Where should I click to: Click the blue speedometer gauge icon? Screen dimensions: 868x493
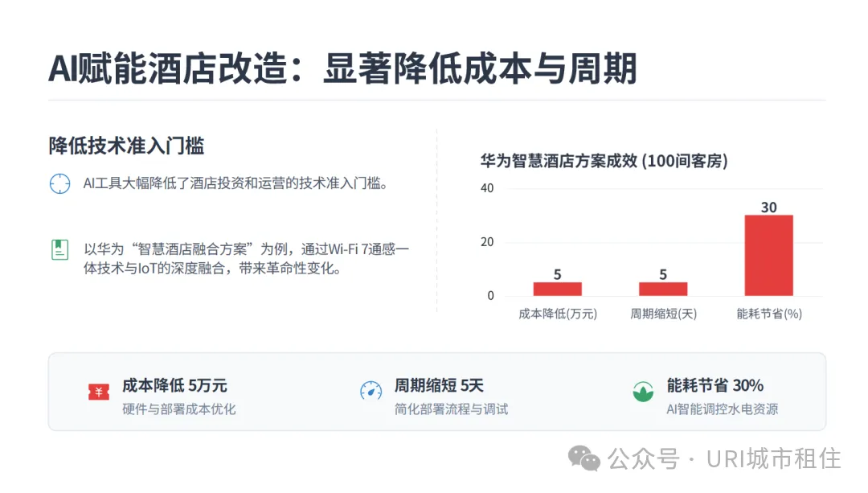tap(371, 392)
